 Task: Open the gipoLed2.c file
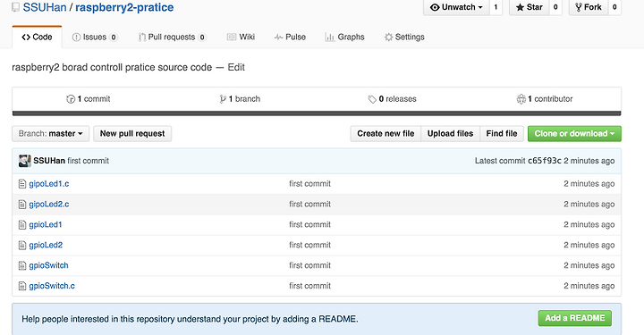[49, 205]
